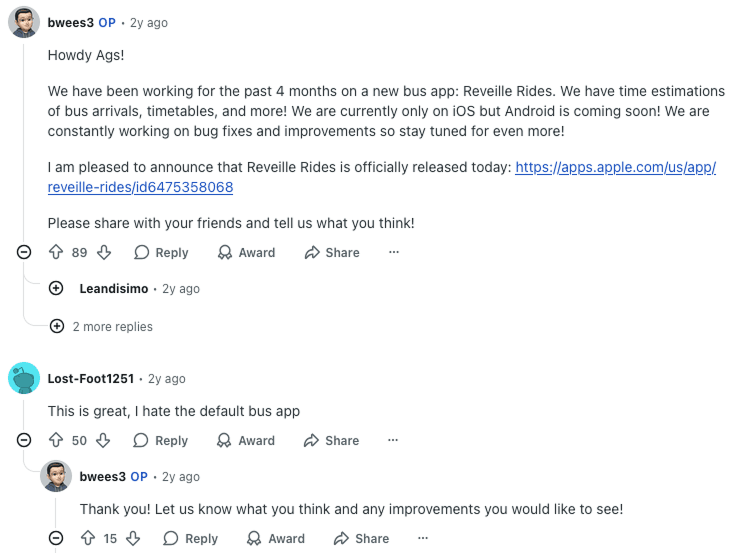Collapse the Lost-Foot1251 comment thread
The height and width of the screenshot is (553, 742).
[25, 441]
